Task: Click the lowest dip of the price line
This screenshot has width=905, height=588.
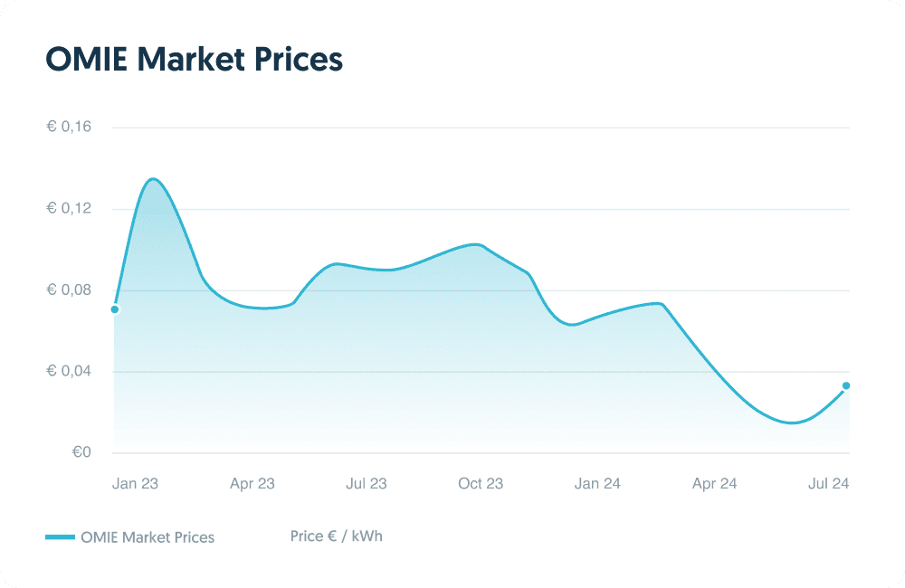Action: [793, 422]
